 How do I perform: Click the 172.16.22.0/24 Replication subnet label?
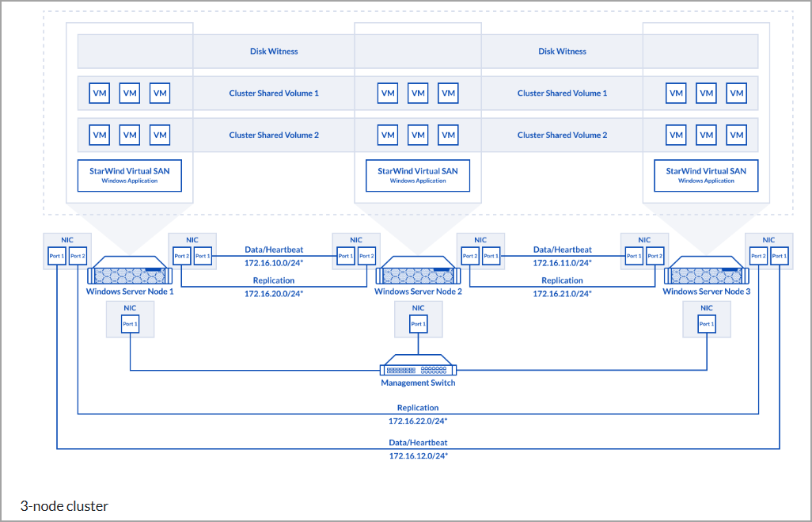(x=418, y=421)
